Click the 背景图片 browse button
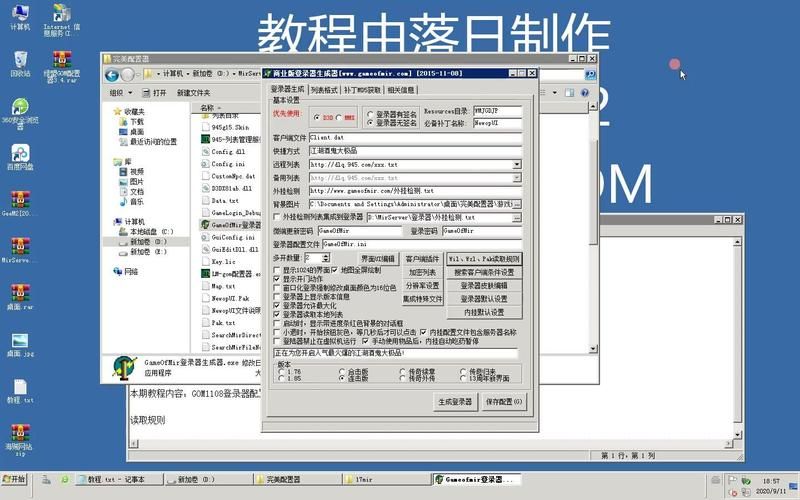This screenshot has width=800, height=500. [517, 204]
